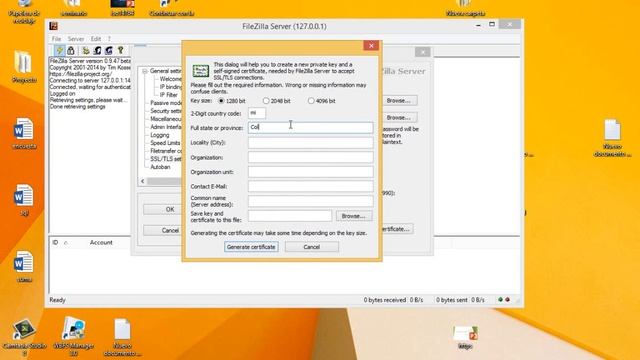The width and height of the screenshot is (640, 360).
Task: Click the Account column header
Action: click(101, 242)
